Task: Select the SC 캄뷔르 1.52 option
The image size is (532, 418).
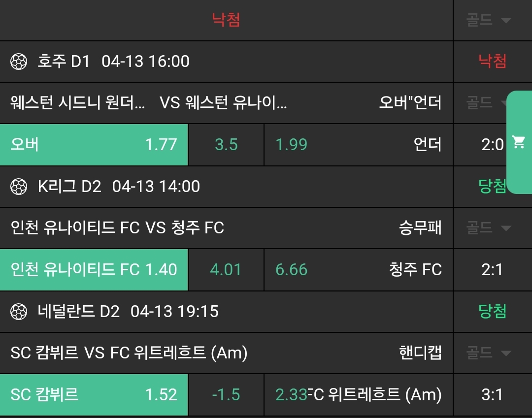Action: (x=94, y=395)
